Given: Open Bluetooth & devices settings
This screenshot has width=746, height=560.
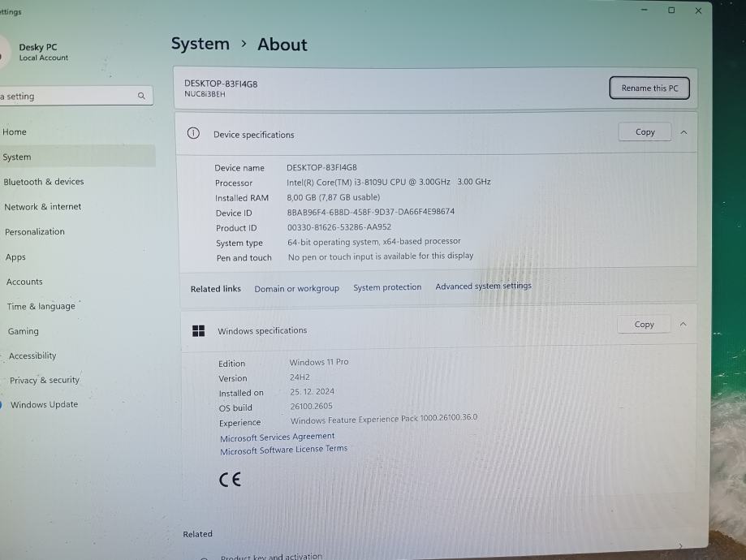Looking at the screenshot, I should click(x=43, y=182).
